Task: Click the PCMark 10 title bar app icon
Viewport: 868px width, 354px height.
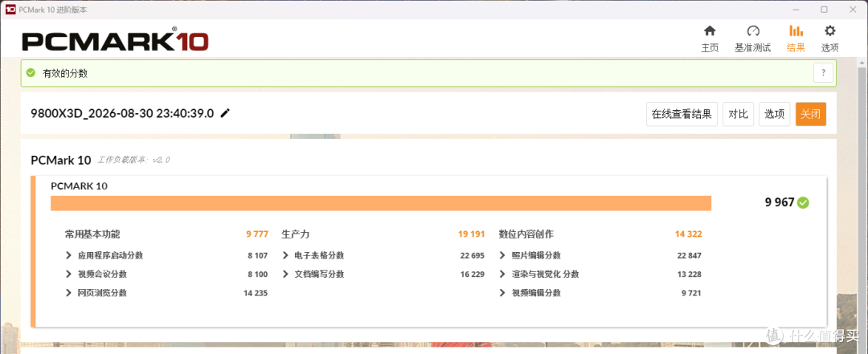Action: click(x=10, y=10)
